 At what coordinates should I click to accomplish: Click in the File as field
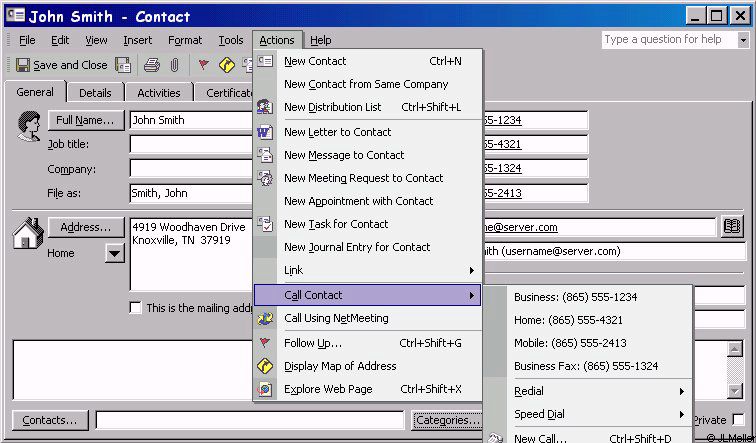[191, 193]
